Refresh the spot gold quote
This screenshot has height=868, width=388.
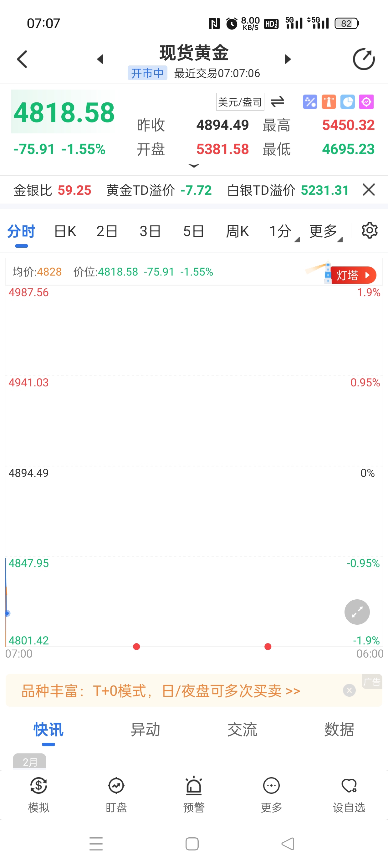(363, 59)
